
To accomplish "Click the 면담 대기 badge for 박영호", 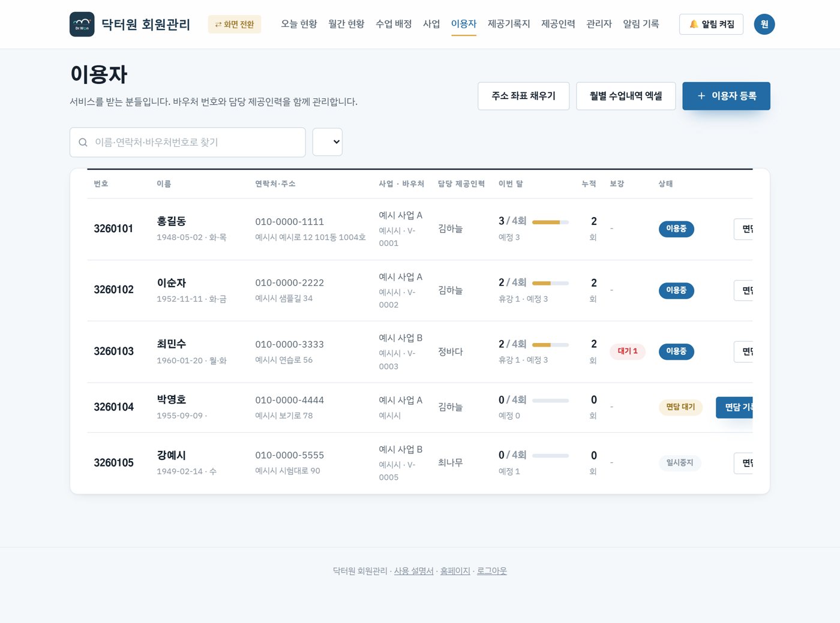I will pyautogui.click(x=680, y=407).
